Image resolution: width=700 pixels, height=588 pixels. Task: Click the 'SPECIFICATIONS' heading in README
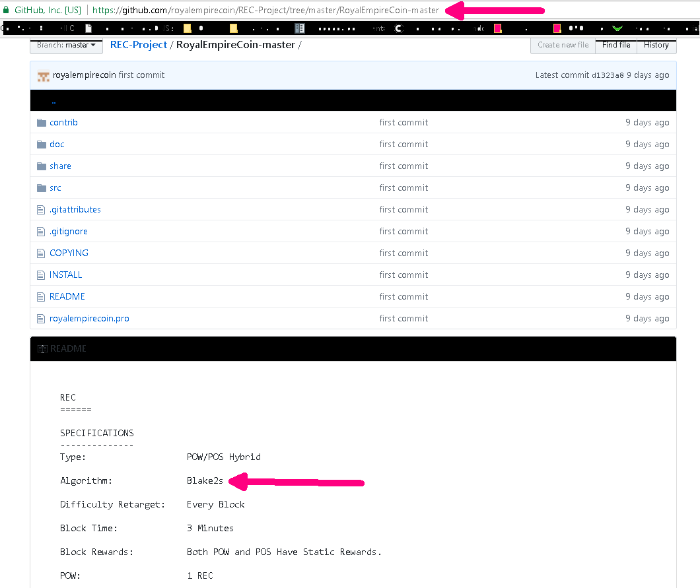(x=97, y=433)
